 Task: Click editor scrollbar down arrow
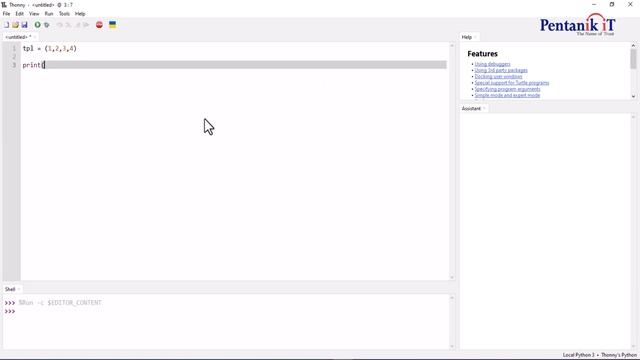point(452,278)
